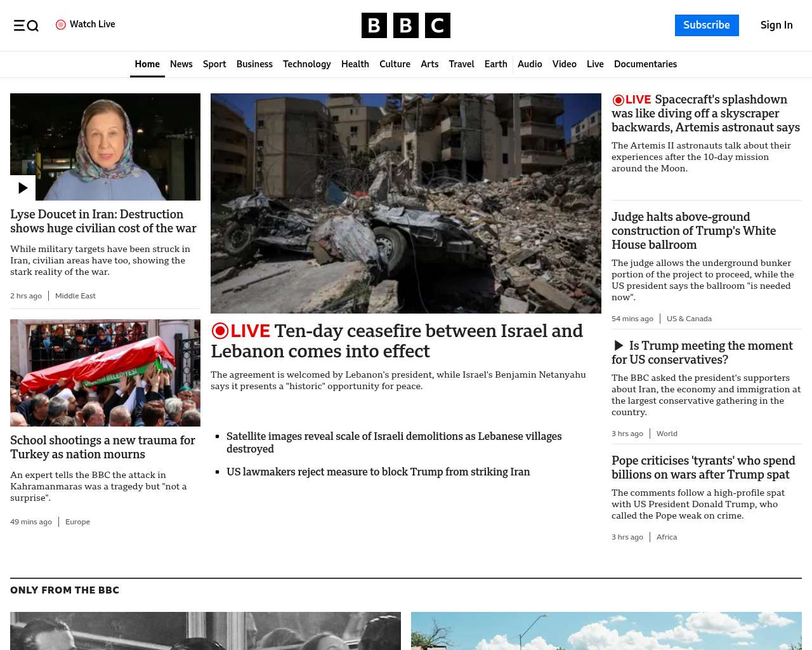The image size is (812, 650).
Task: Click the black-and-white photo under Only From The BBC
Action: [206, 631]
